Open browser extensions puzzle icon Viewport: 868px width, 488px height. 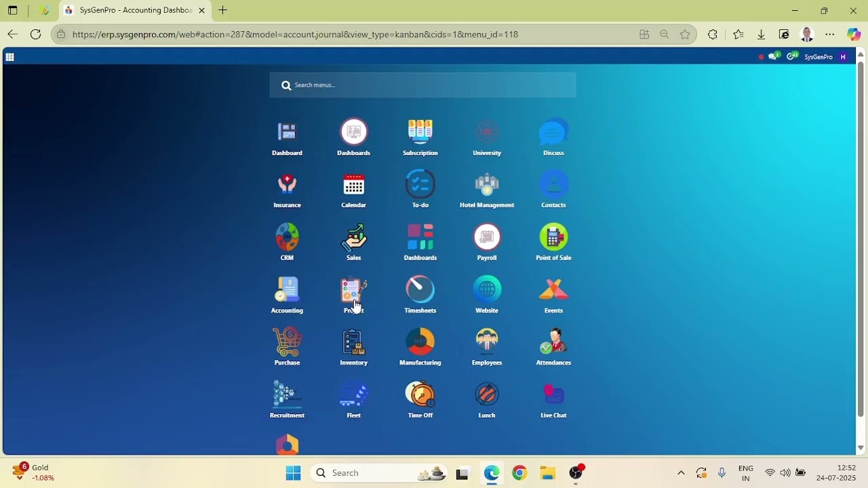pyautogui.click(x=712, y=34)
